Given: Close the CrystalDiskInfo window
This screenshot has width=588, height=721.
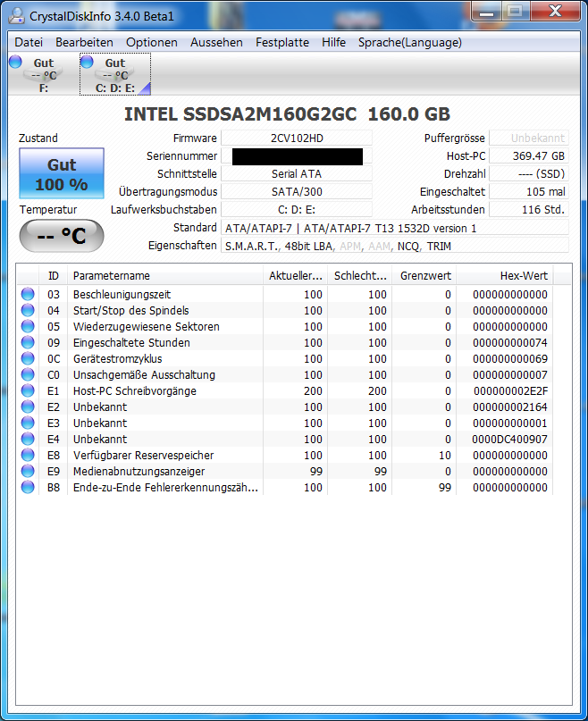Looking at the screenshot, I should click(555, 12).
